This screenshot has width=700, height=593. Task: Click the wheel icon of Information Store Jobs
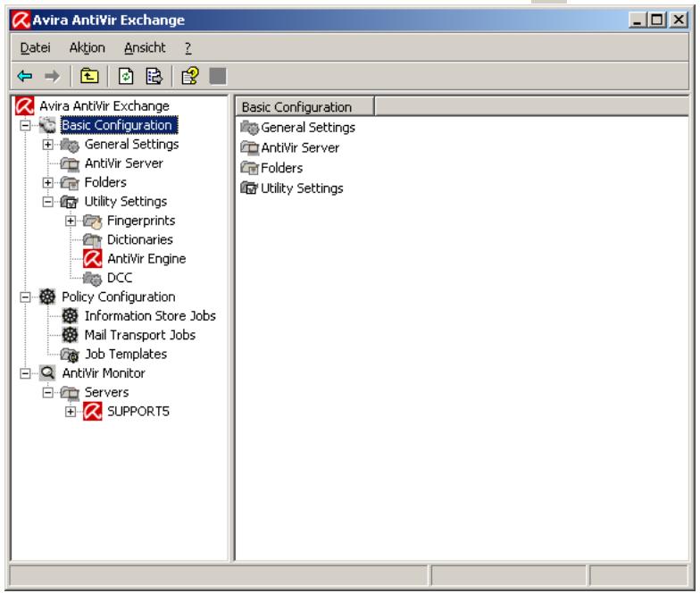tap(70, 316)
